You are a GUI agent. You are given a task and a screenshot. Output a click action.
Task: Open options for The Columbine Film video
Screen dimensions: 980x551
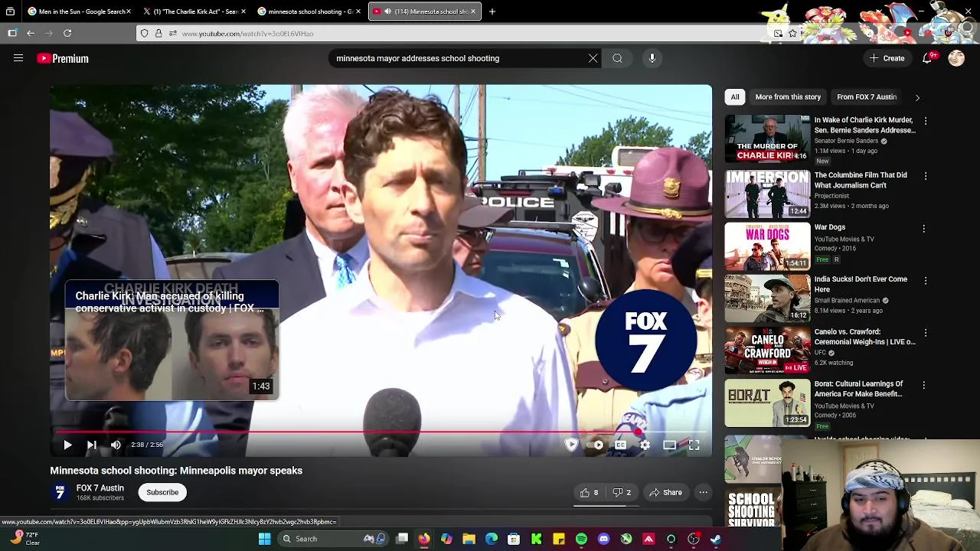click(925, 176)
